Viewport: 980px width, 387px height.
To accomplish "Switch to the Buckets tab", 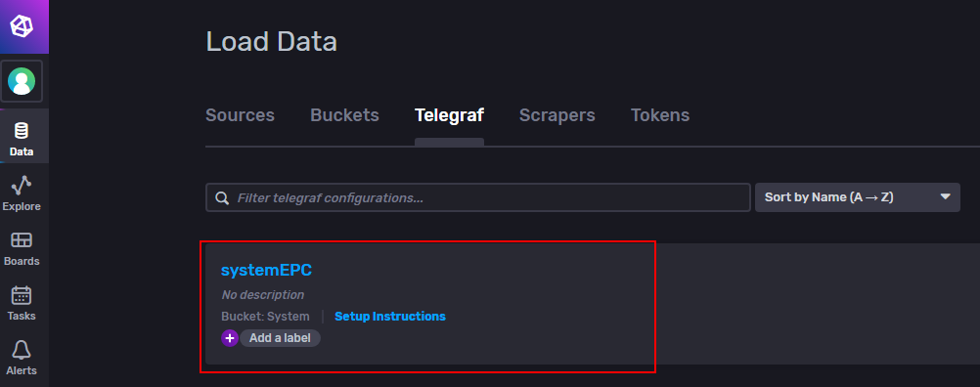I will pyautogui.click(x=344, y=115).
